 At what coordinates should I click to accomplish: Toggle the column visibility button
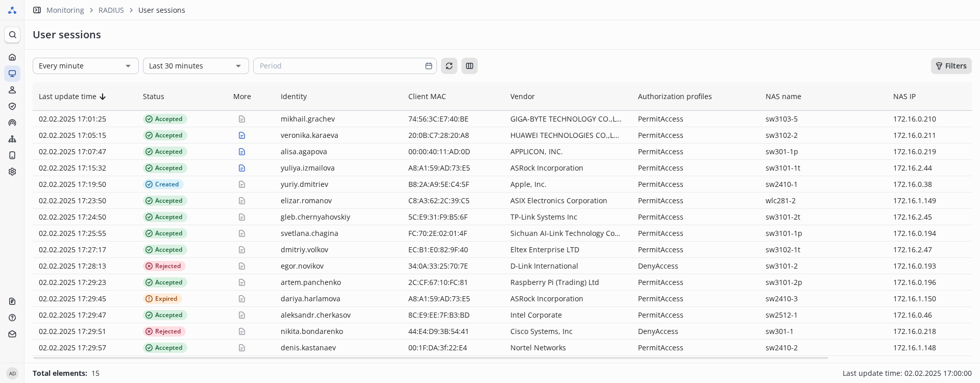[470, 66]
